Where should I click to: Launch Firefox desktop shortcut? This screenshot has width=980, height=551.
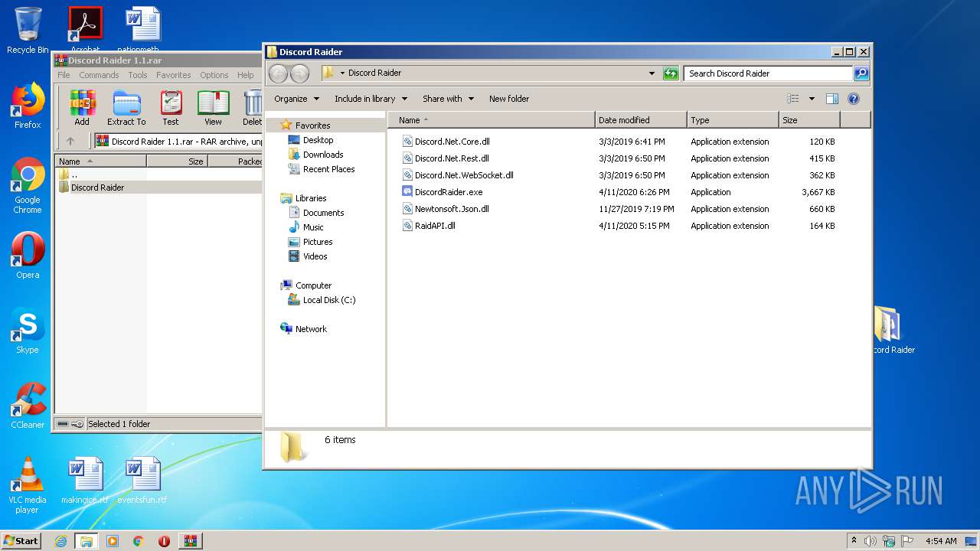point(28,106)
